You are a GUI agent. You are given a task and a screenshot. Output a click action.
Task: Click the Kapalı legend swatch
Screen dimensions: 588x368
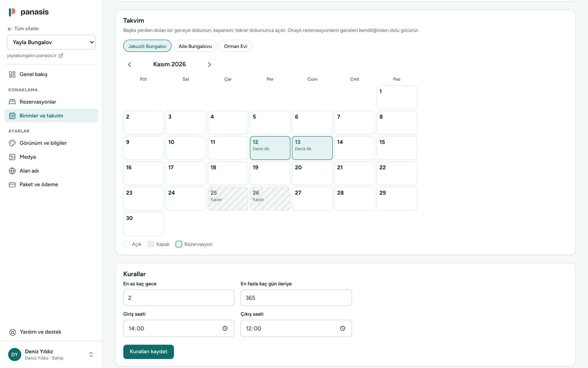point(151,244)
